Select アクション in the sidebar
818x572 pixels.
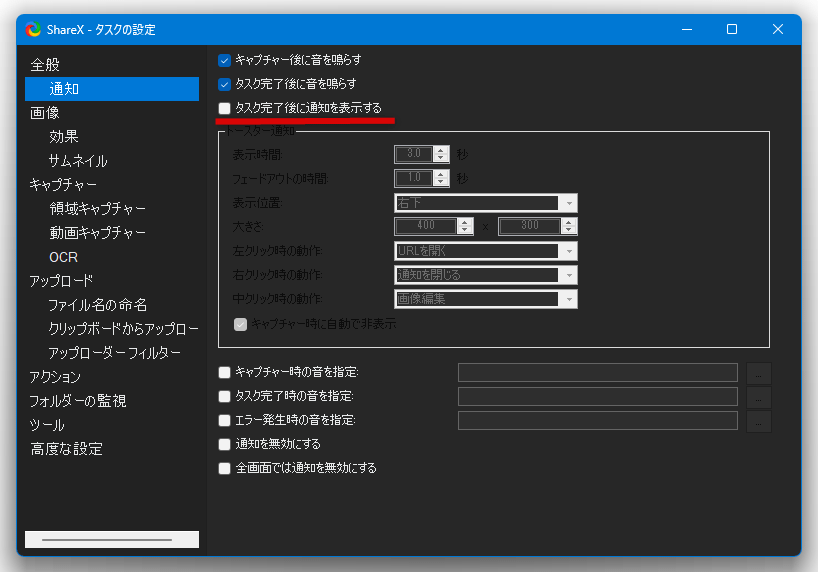55,377
